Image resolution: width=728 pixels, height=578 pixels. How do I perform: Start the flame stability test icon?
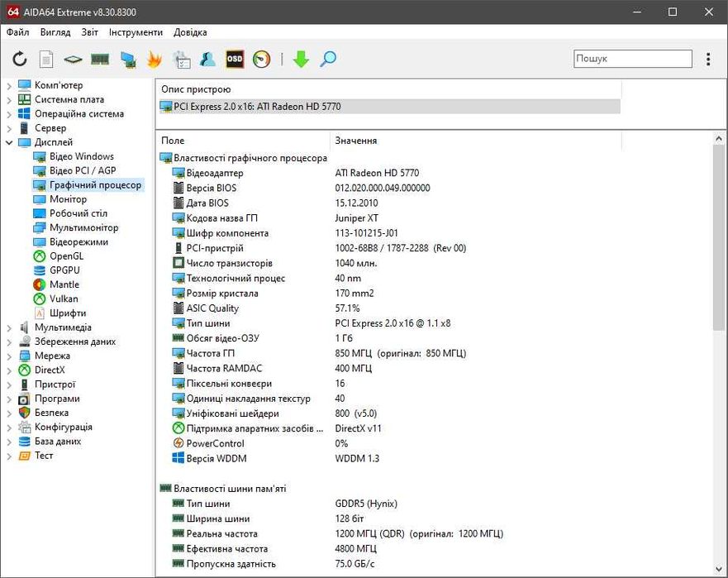click(x=155, y=60)
